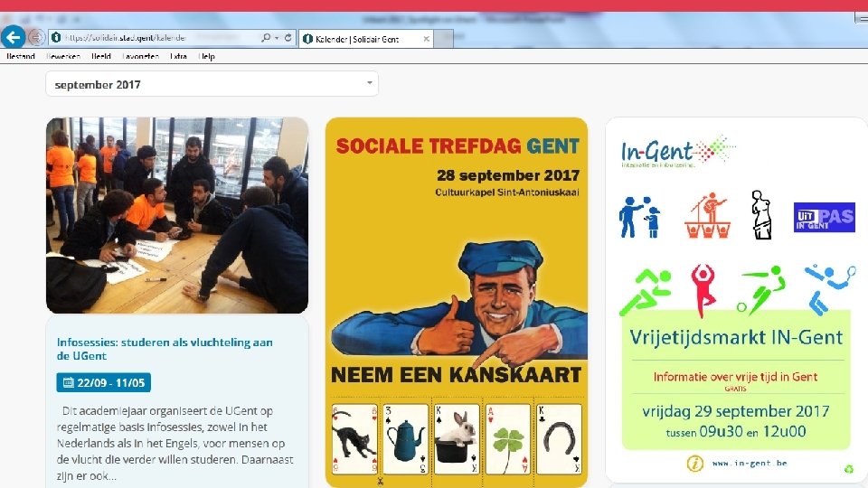Click the calendar icon on the 22/09 - 11/05 badge

pyautogui.click(x=68, y=382)
